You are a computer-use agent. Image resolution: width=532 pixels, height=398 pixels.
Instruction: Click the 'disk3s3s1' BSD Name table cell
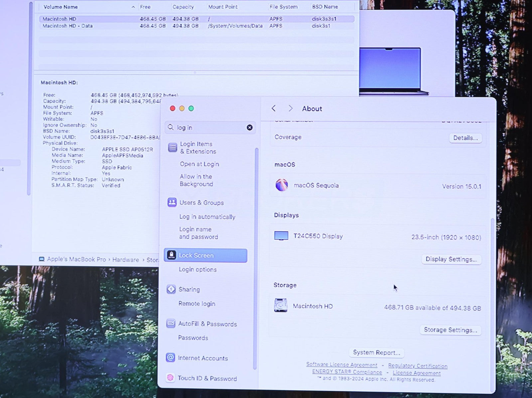(324, 19)
